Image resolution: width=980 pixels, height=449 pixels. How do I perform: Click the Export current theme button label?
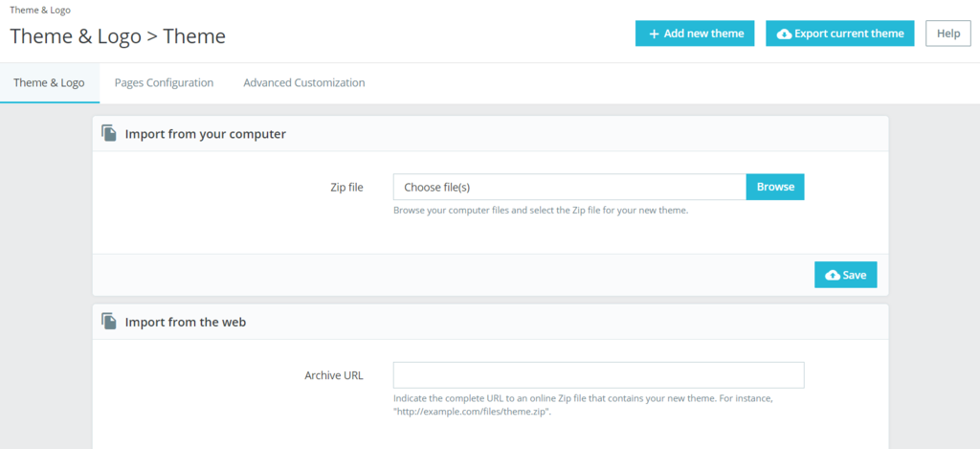[849, 34]
